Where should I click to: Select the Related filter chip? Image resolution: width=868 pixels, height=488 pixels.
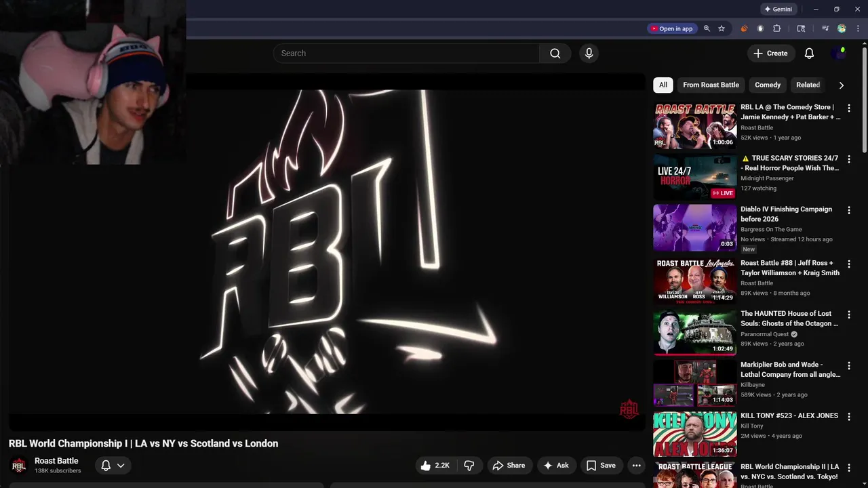[x=808, y=85]
